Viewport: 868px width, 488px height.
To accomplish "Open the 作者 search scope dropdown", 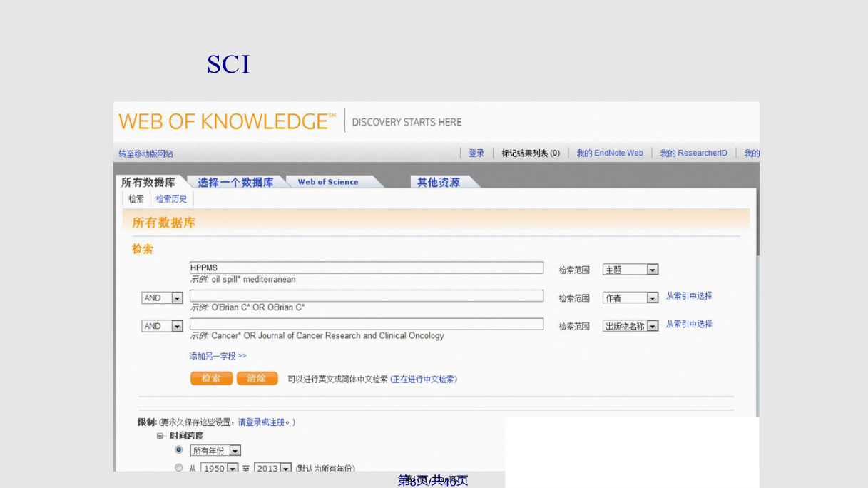I will [630, 298].
